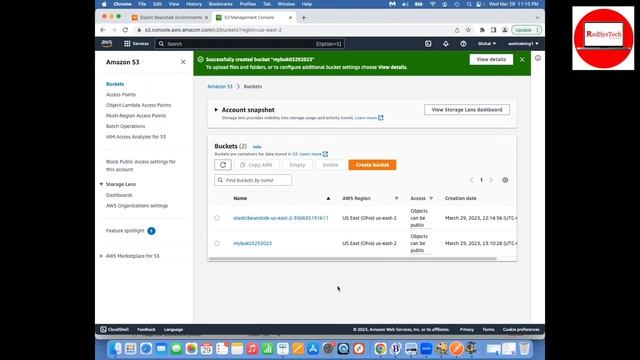Open the Calendar app in the Dock
The width and height of the screenshot is (640, 360).
click(207, 349)
